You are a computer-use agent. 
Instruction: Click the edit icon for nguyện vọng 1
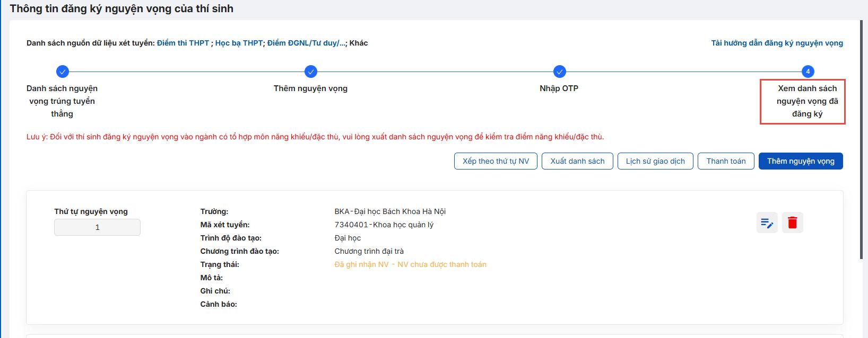(767, 223)
